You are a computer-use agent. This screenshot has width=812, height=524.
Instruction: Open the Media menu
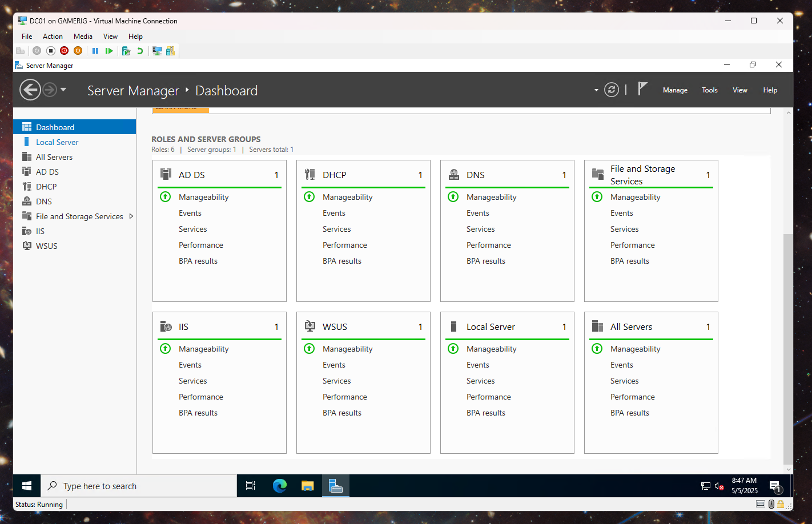tap(83, 37)
